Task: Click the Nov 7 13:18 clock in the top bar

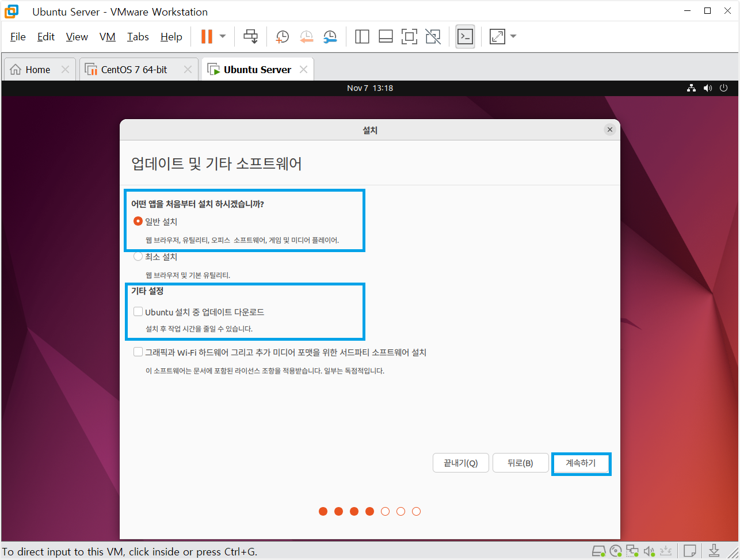Action: point(370,88)
